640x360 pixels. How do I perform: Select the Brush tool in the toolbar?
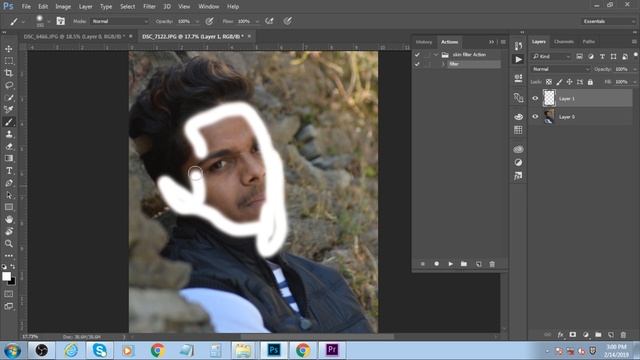(9, 122)
